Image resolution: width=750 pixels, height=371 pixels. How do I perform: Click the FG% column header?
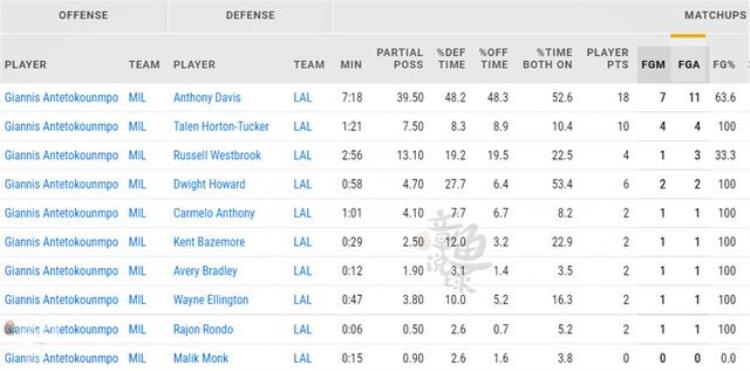(724, 65)
